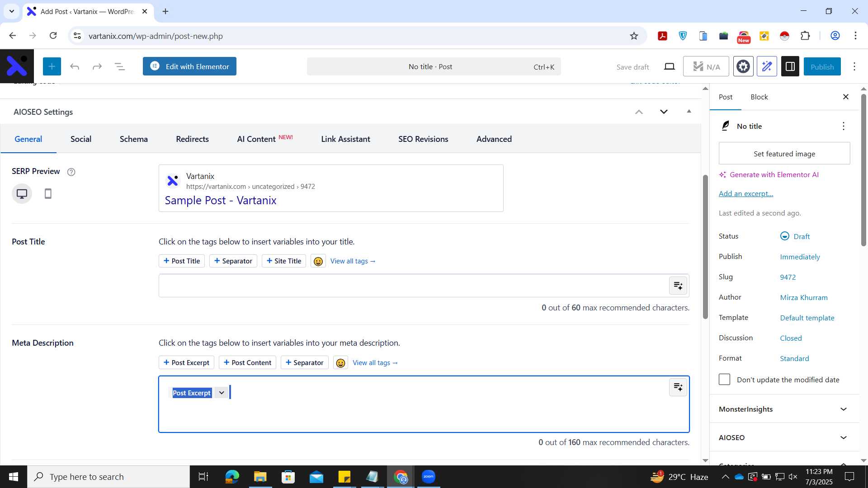Click AI generate icon in Post Title field
The height and width of the screenshot is (488, 868).
(x=678, y=286)
